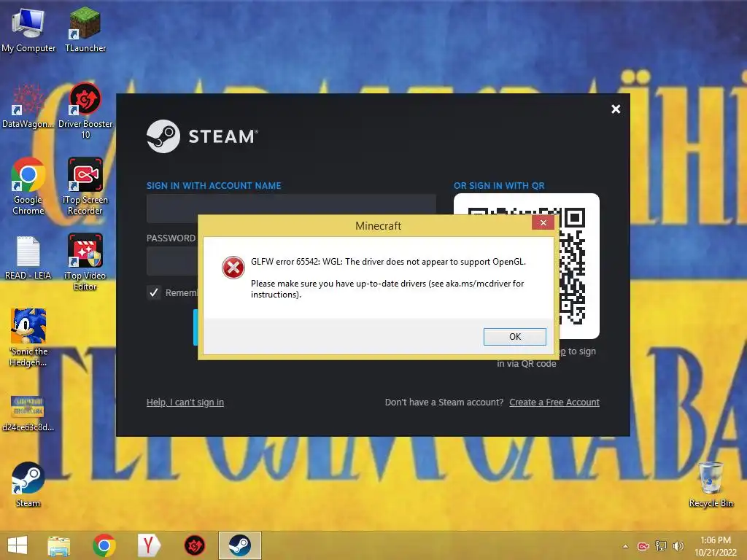Close the Steam sign-in window
This screenshot has height=560, width=747.
tap(616, 109)
